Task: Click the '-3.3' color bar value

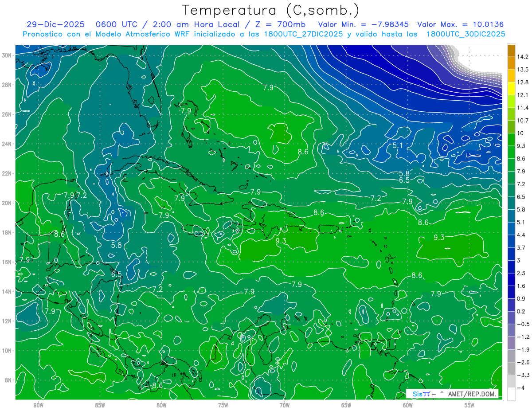Action: click(523, 375)
